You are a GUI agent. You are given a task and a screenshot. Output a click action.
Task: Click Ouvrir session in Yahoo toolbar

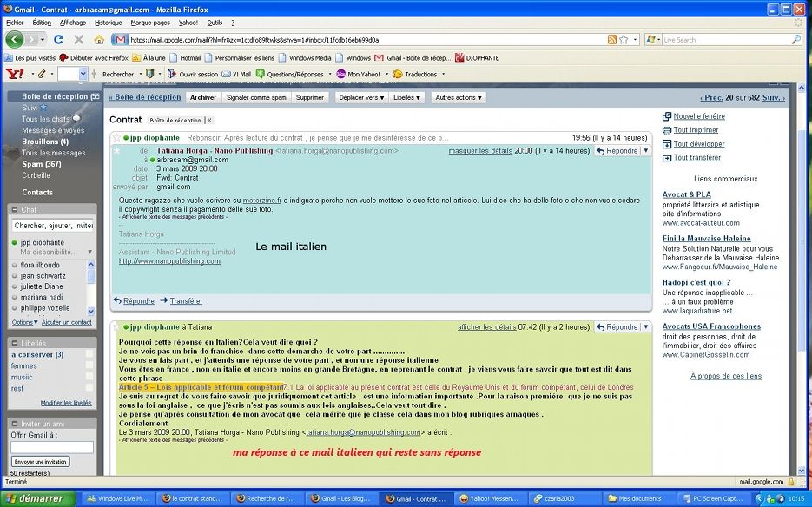pos(193,74)
